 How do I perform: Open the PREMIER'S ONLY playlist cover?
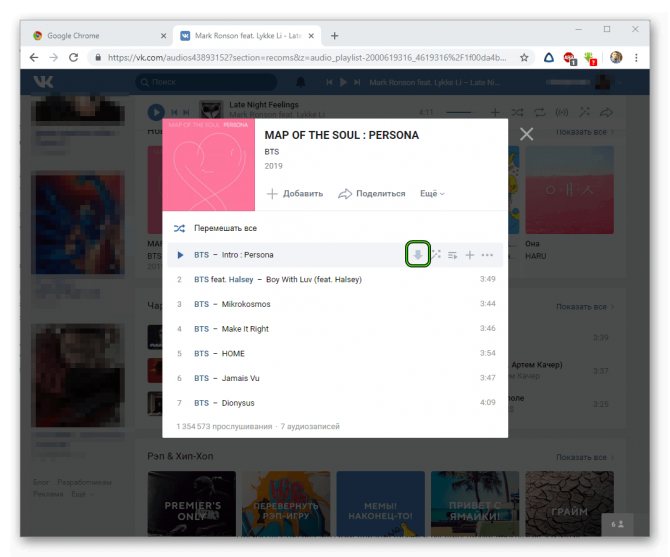click(x=191, y=504)
